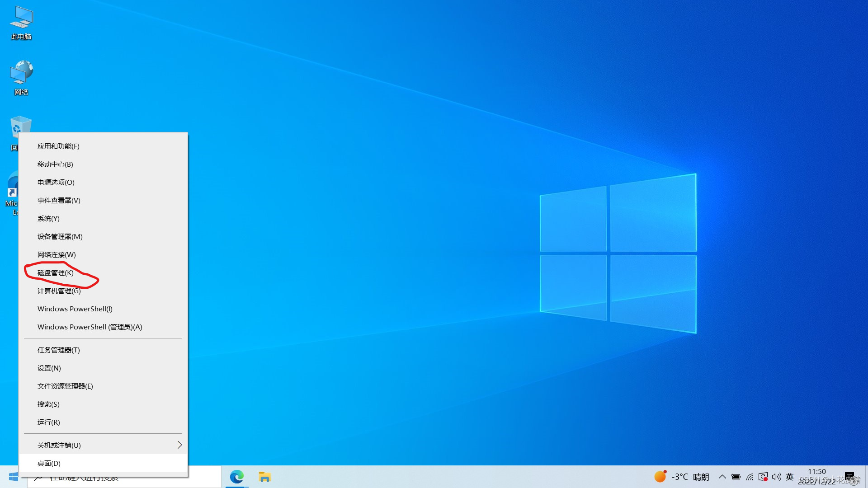
Task: Open the 此电脑 desktop icon
Action: 21,23
